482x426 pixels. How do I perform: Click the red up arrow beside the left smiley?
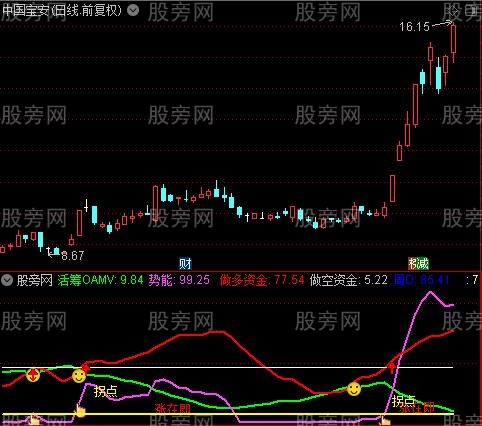[86, 367]
